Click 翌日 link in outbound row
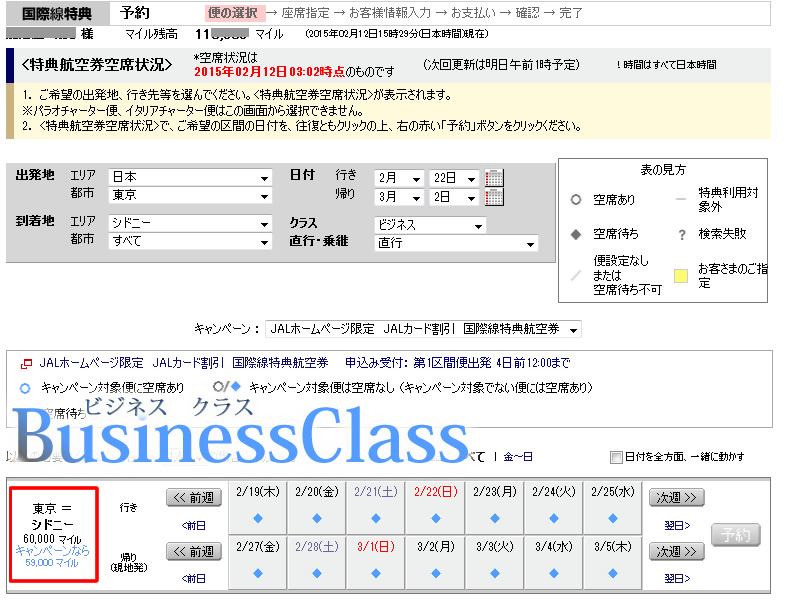The width and height of the screenshot is (802, 604). point(677,525)
